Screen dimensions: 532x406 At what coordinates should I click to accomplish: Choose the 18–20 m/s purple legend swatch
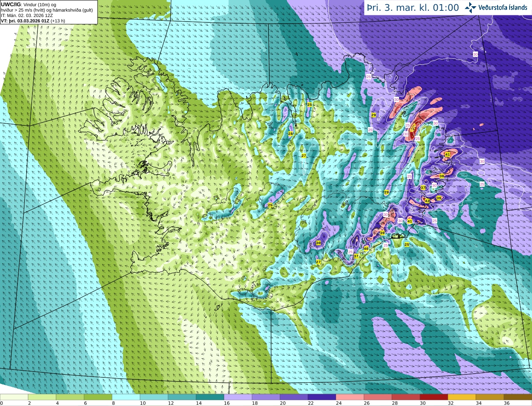pyautogui.click(x=266, y=397)
